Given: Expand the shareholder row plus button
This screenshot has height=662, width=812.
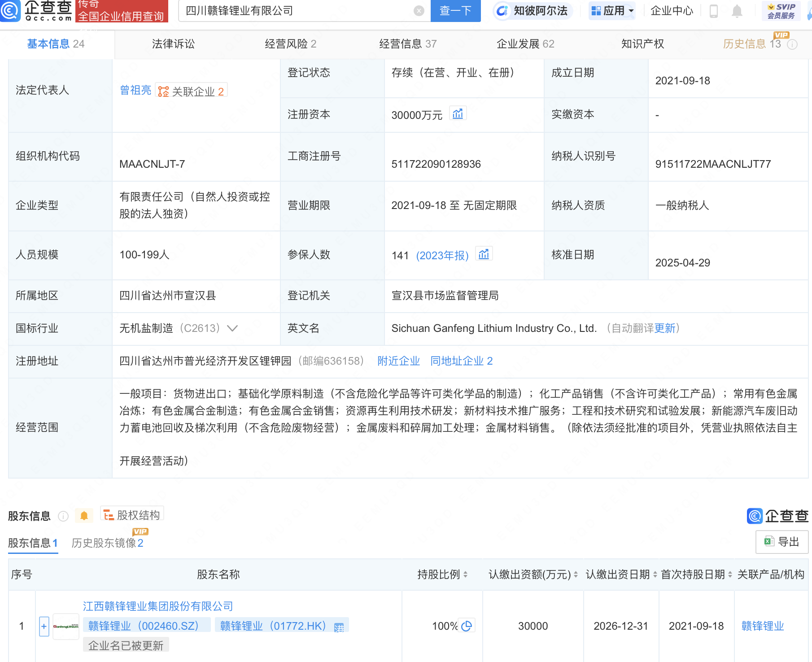Looking at the screenshot, I should click(44, 626).
